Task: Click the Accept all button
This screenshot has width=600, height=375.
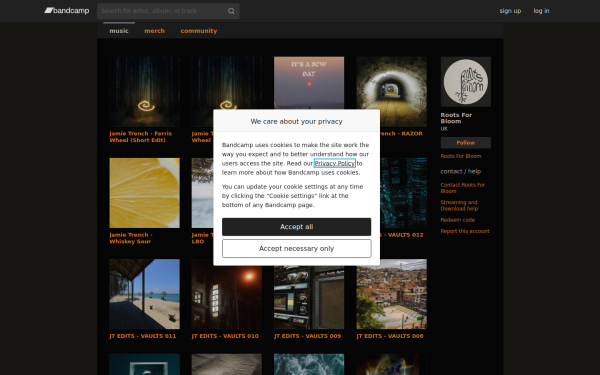Action: [297, 227]
